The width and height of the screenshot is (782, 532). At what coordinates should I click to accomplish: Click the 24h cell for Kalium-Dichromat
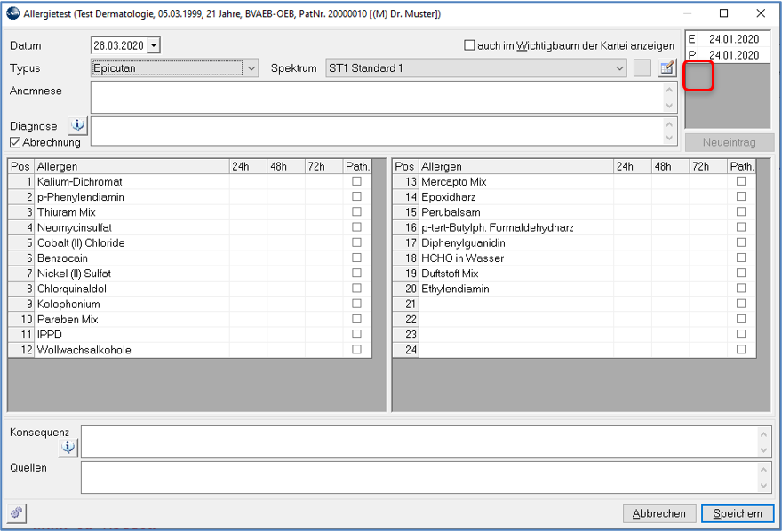(x=248, y=181)
